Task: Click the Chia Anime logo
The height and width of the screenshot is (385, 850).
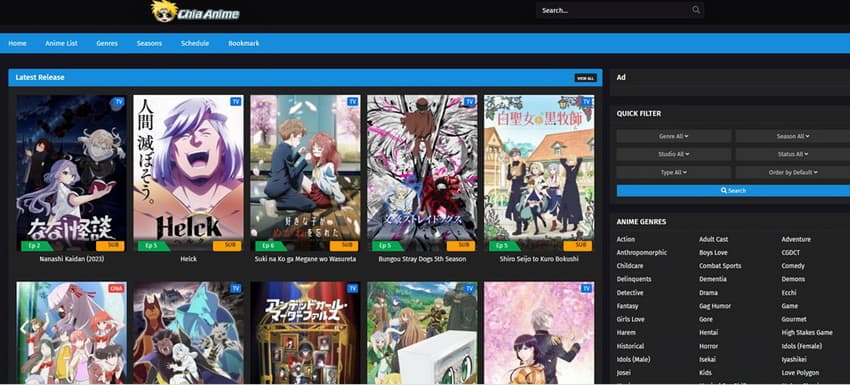Action: click(195, 12)
